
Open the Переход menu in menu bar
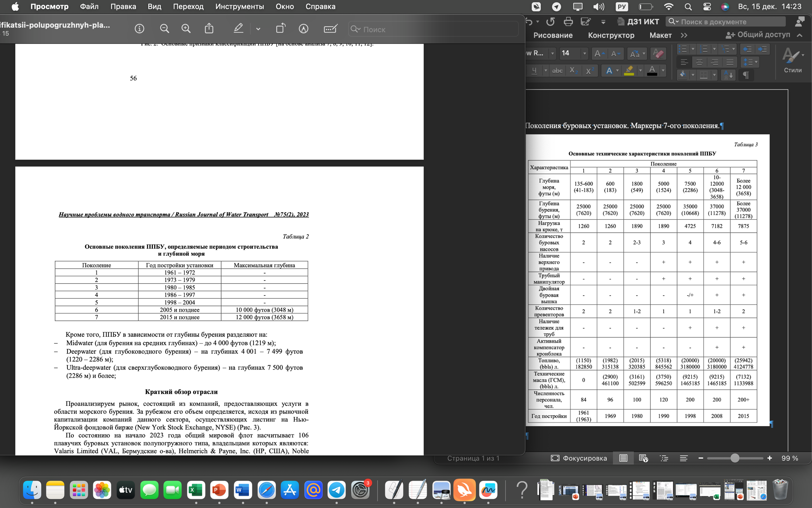188,6
